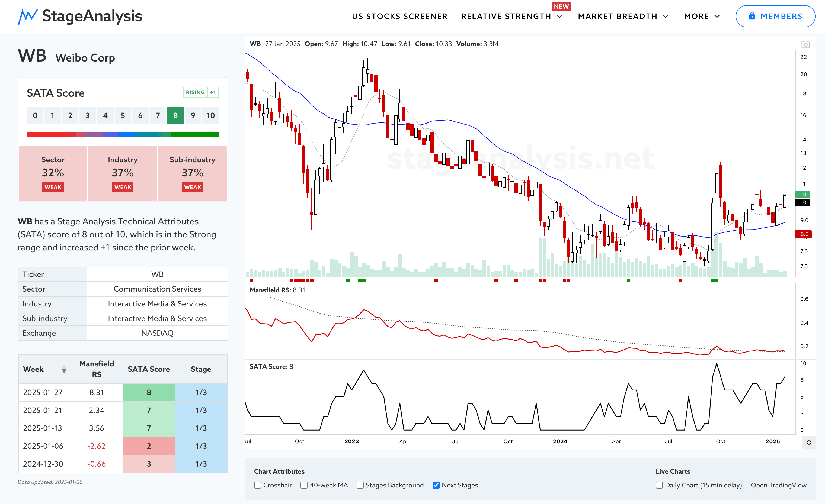Click the Stage 1/3 cell for 2025-01-13
The image size is (825, 504).
click(x=201, y=428)
